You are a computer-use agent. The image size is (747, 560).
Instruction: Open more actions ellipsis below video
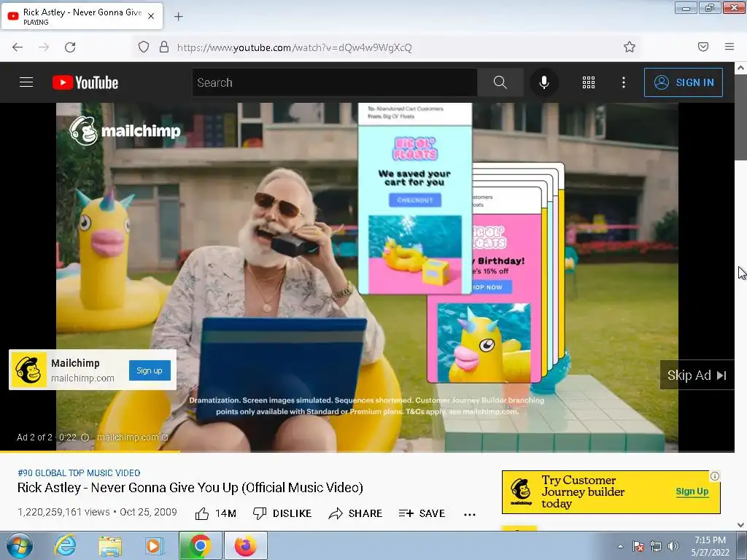tap(470, 514)
